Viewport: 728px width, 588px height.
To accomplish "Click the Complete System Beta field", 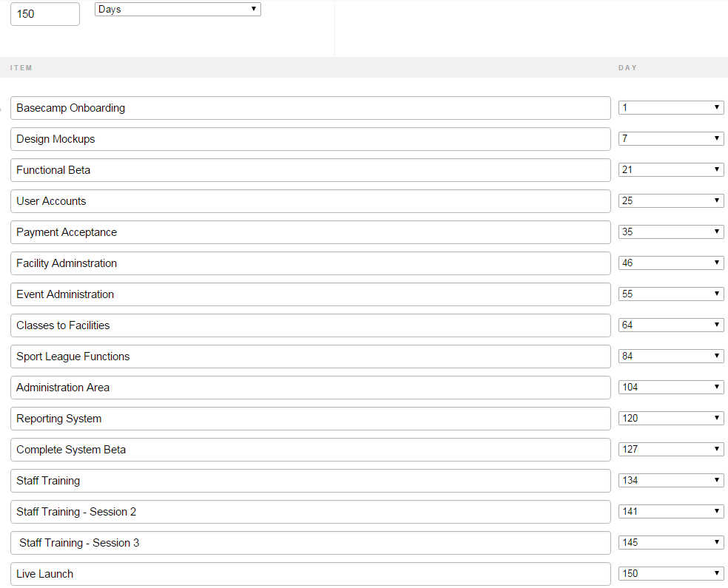I will 311,450.
